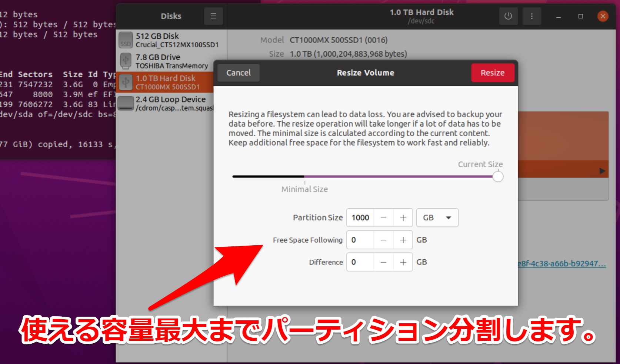Click the partition size slider handle
This screenshot has width=620, height=364.
(498, 176)
